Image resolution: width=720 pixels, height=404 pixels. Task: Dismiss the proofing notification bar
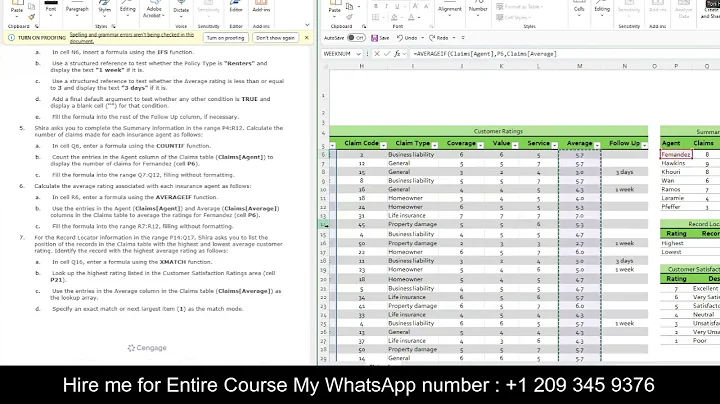click(x=307, y=38)
